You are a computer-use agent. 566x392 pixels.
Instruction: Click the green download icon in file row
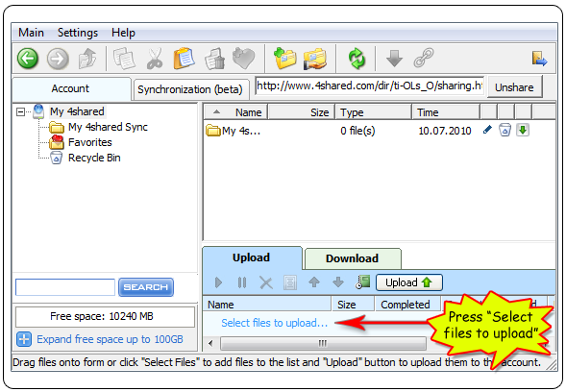[523, 130]
